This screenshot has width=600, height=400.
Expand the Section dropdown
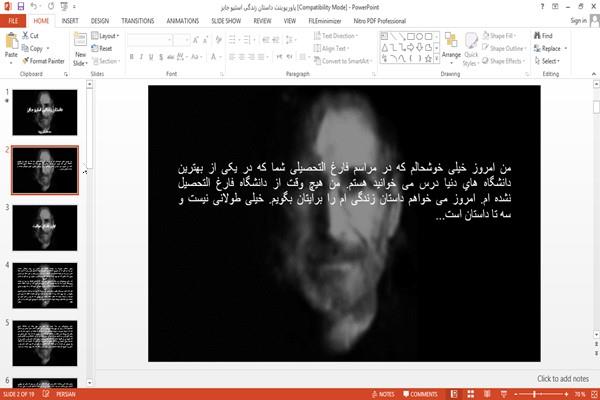[x=106, y=61]
